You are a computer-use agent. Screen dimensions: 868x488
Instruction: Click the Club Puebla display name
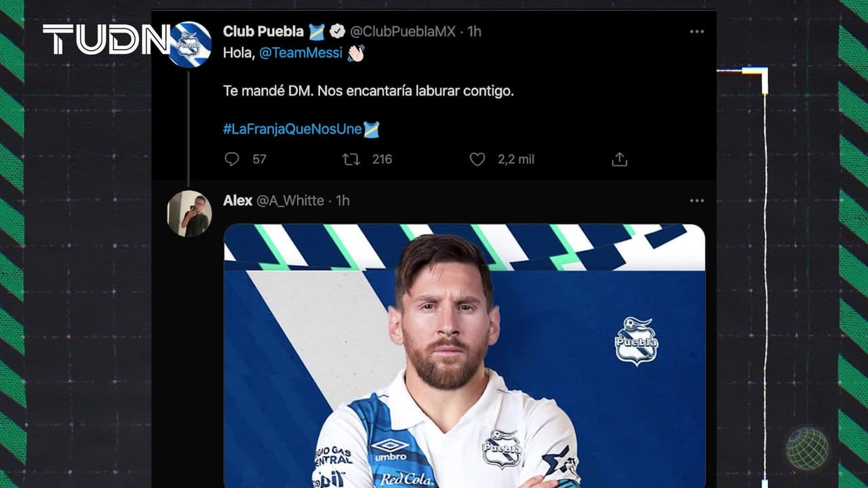(x=264, y=31)
